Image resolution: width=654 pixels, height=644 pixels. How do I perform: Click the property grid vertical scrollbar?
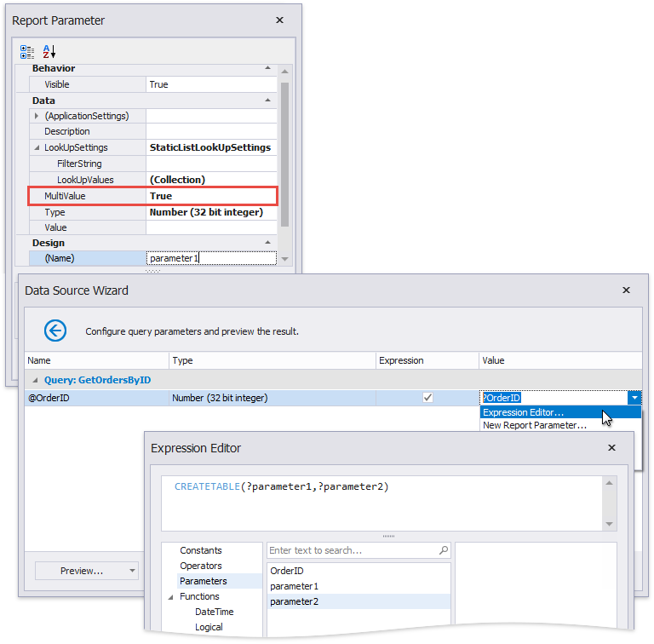coord(284,153)
